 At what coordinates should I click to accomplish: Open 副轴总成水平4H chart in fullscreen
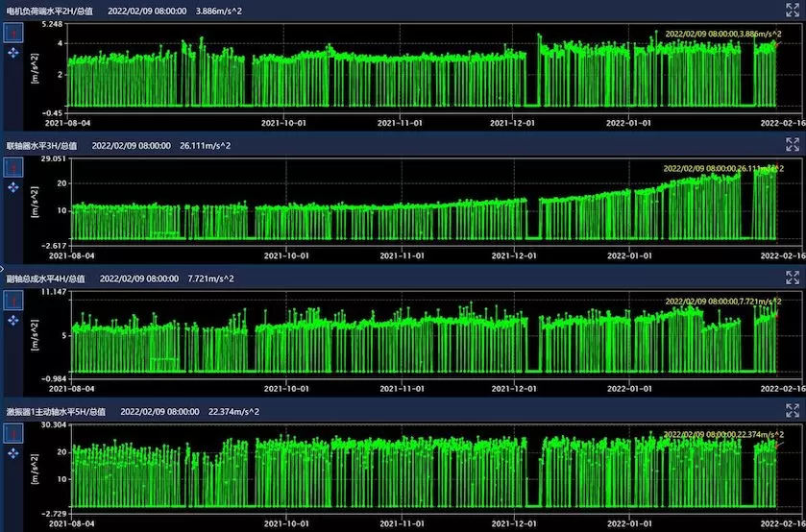point(793,278)
